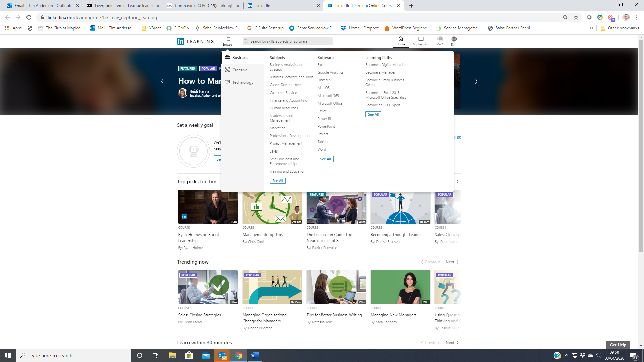Show hidden system tray icons
Image resolution: width=644 pixels, height=362 pixels.
pos(567,355)
